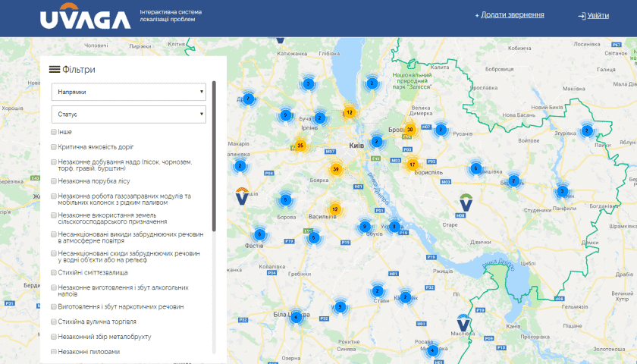
Task: Check the Інше filter checkbox
Action: click(x=54, y=132)
